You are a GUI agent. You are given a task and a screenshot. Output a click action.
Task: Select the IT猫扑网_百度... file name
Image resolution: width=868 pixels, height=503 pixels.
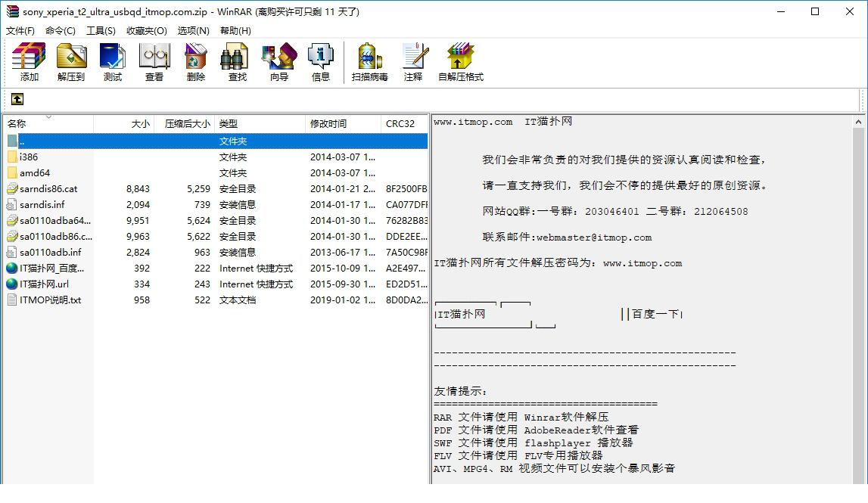click(52, 269)
